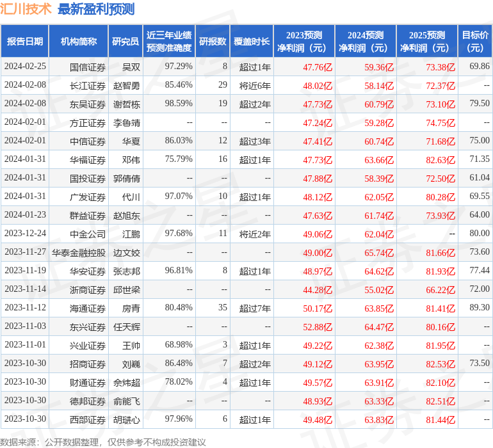
Task: Select the 2025预测净利润 column header
Action: pos(427,41)
